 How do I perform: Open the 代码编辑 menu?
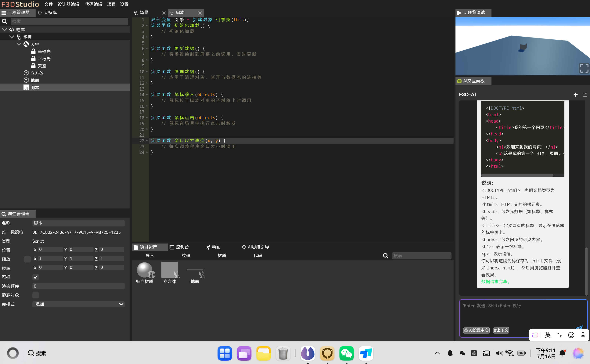pyautogui.click(x=93, y=4)
